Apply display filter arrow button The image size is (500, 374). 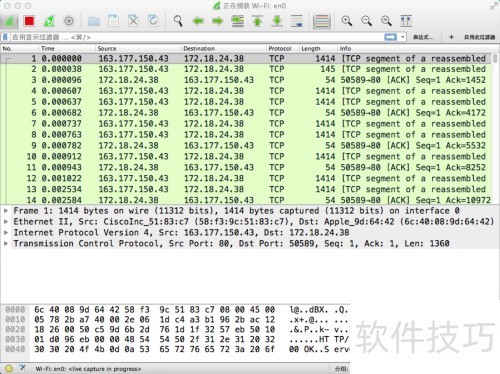(x=390, y=37)
